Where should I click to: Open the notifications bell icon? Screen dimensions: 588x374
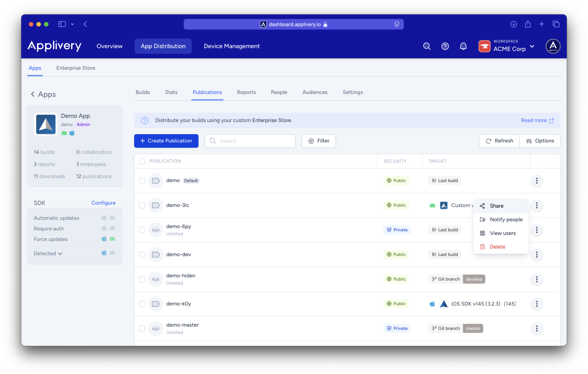coord(463,46)
